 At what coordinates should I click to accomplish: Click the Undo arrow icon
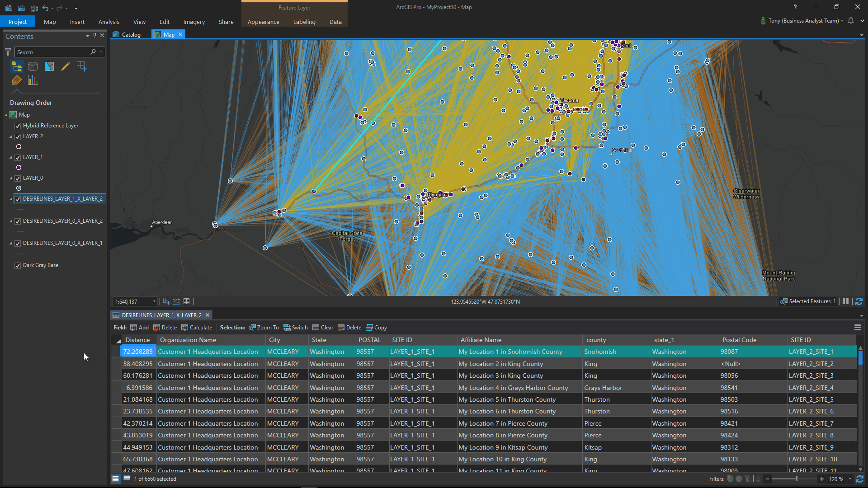45,8
